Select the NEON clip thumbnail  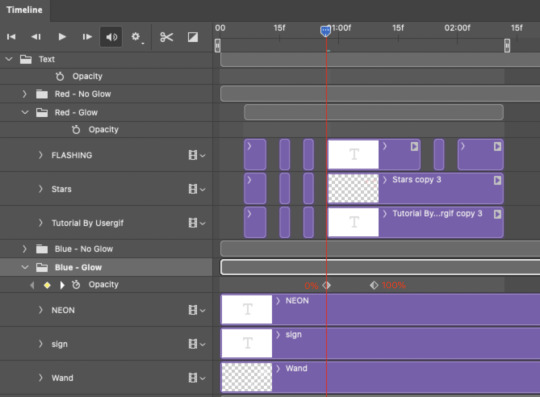247,309
